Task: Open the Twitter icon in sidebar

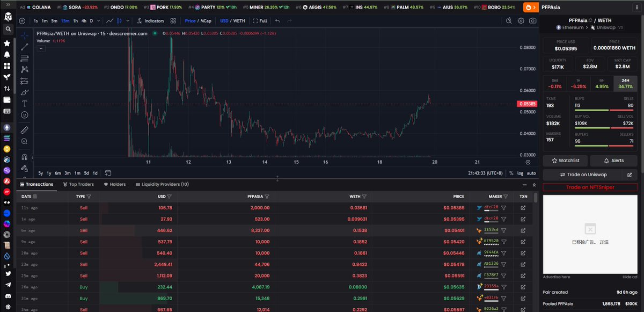Action: [x=7, y=273]
